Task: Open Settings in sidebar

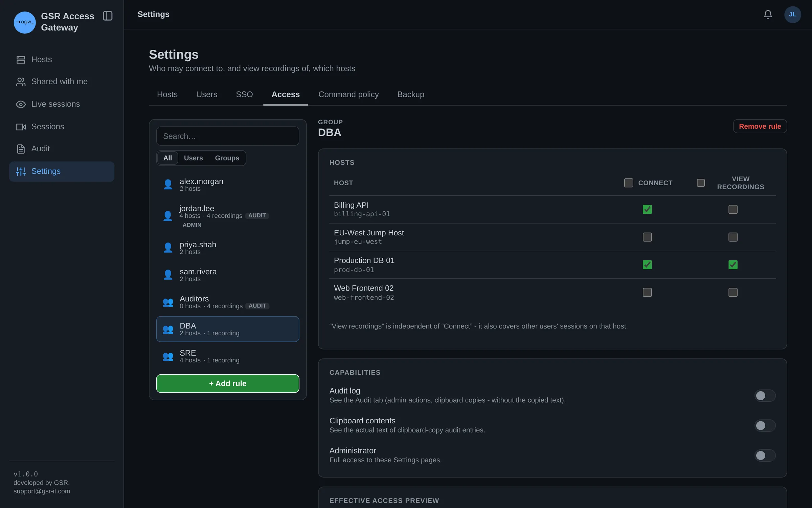Action: point(62,171)
